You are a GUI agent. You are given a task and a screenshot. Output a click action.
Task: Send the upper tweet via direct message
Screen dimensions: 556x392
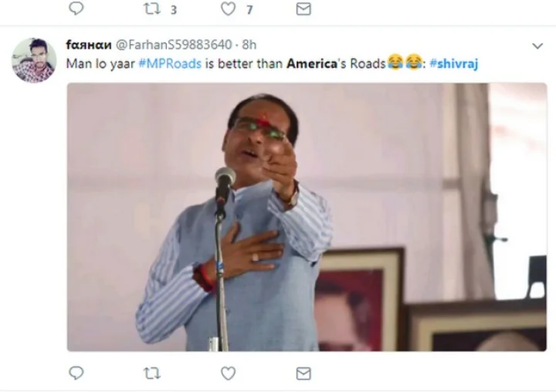[x=303, y=8]
